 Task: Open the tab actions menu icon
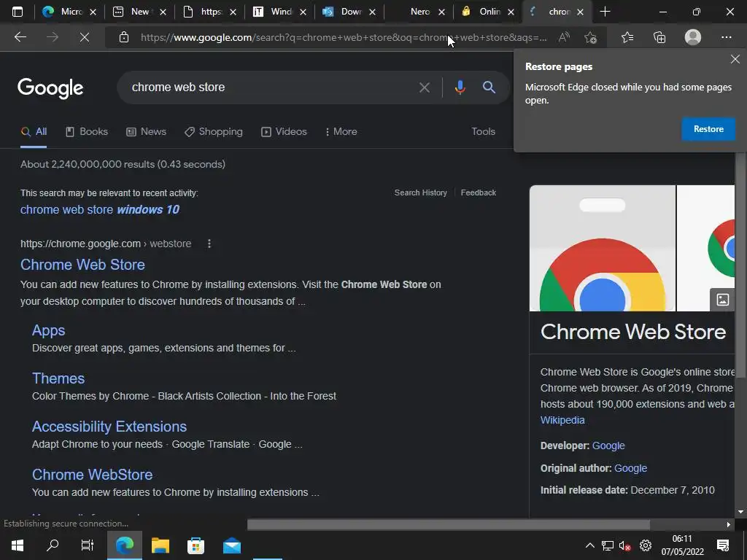18,12
